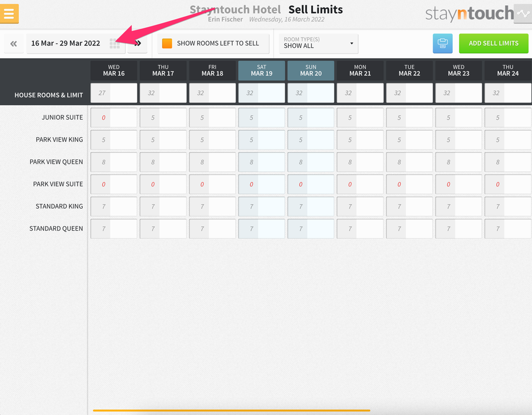Click the 16 Mar - 29 Mar 2022 date field
The height and width of the screenshot is (415, 532).
click(76, 43)
